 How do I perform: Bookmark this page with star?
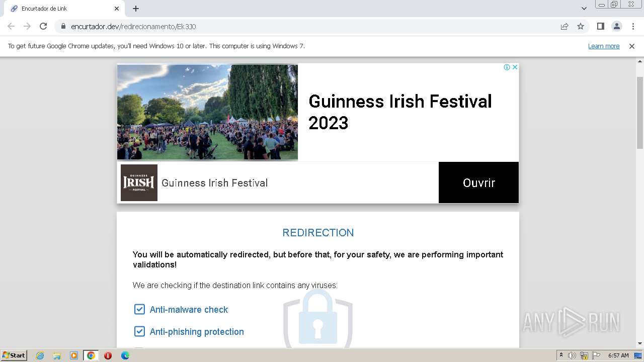point(581,26)
